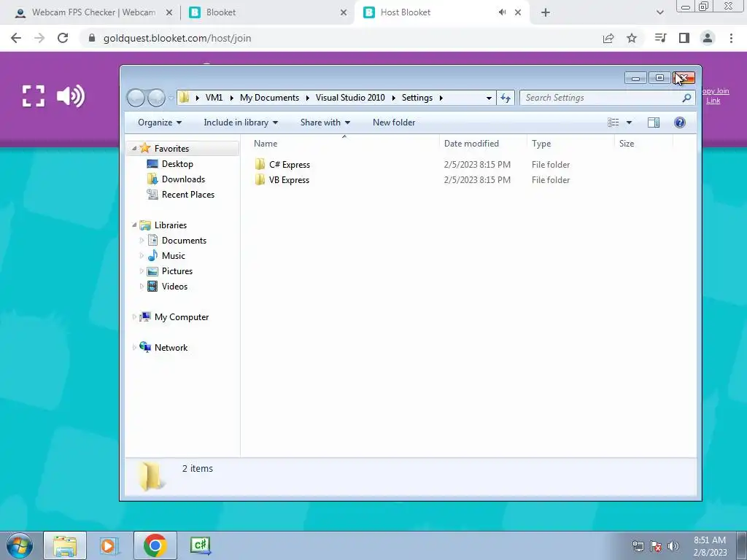This screenshot has height=560, width=747.
Task: Open address bar history dropdown
Action: click(489, 98)
